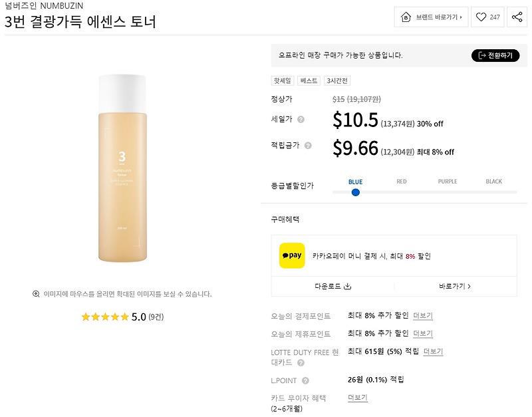Viewport: 532px width, 417px height.
Task: Click the magnifier zoom icon under image
Action: click(36, 293)
